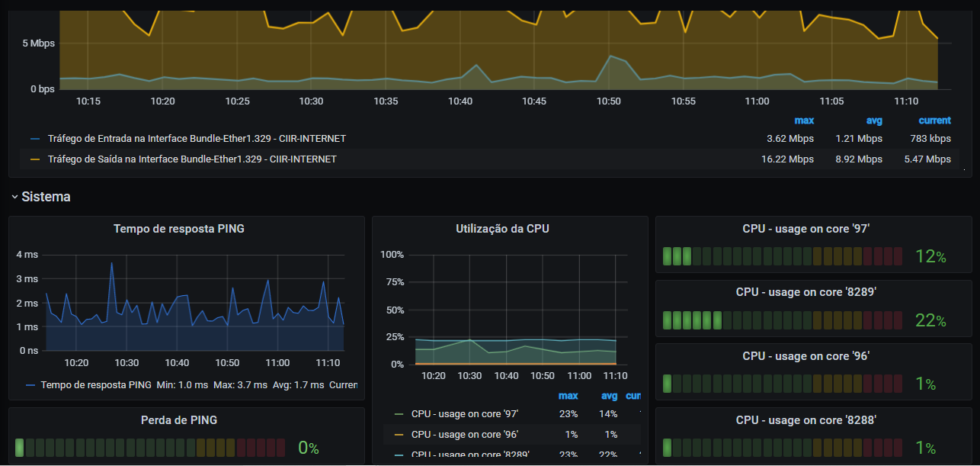
Task: Click the core '8289' LED bar gauge
Action: click(x=783, y=320)
